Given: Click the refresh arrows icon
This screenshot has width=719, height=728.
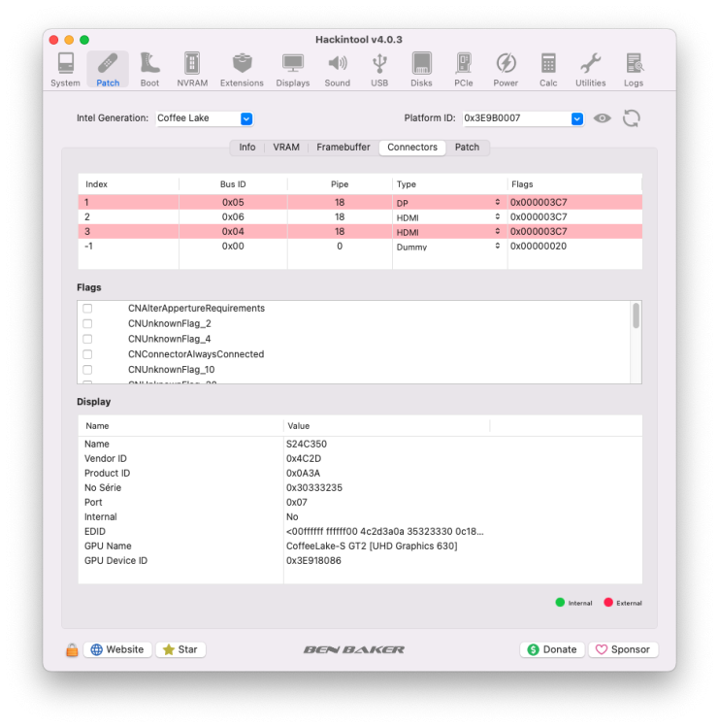Looking at the screenshot, I should click(x=632, y=118).
